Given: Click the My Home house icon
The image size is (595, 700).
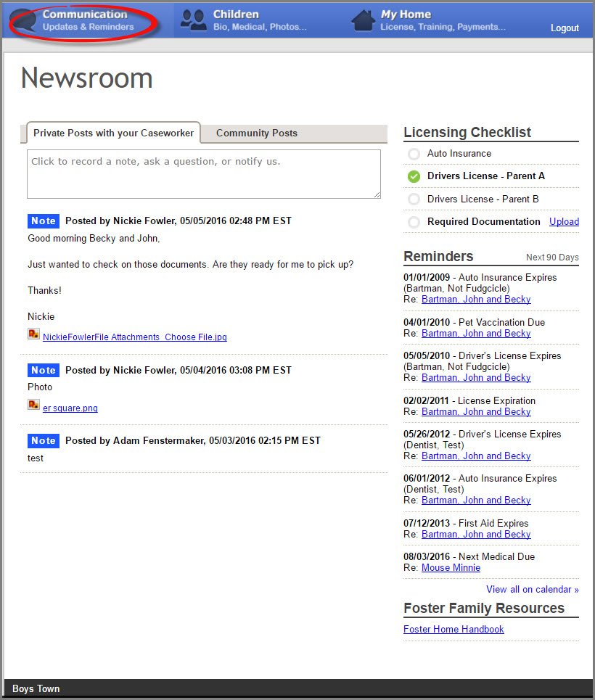Looking at the screenshot, I should (x=363, y=20).
